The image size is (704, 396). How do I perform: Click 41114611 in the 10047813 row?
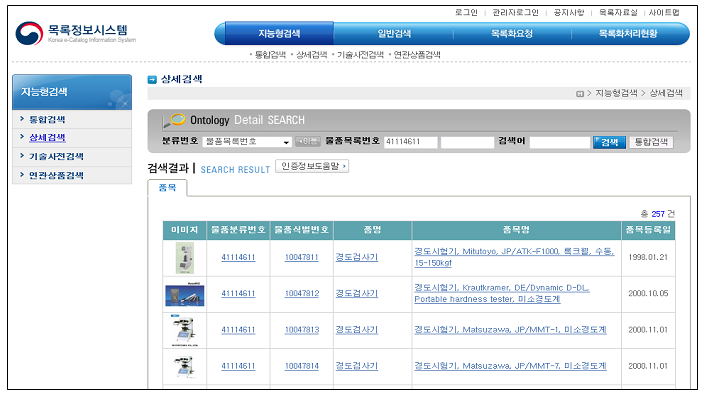238,330
